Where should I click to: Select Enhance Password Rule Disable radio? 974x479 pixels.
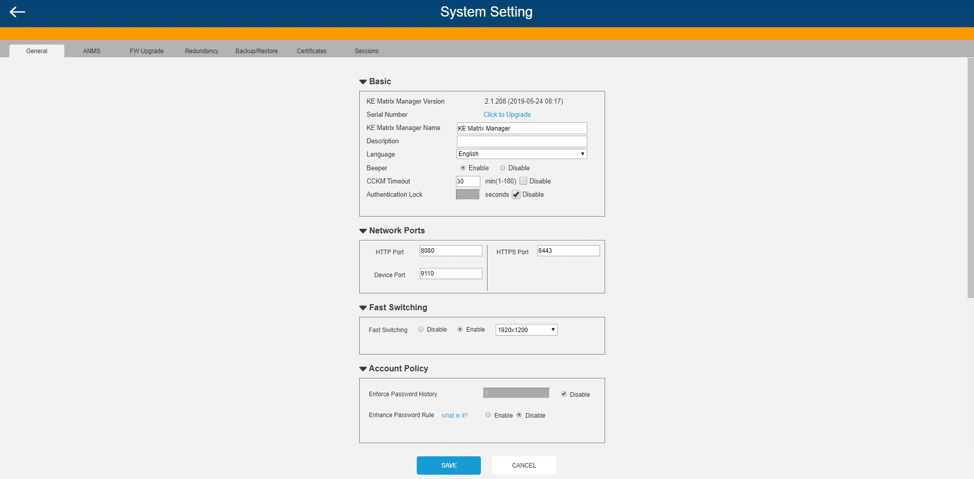(x=519, y=414)
